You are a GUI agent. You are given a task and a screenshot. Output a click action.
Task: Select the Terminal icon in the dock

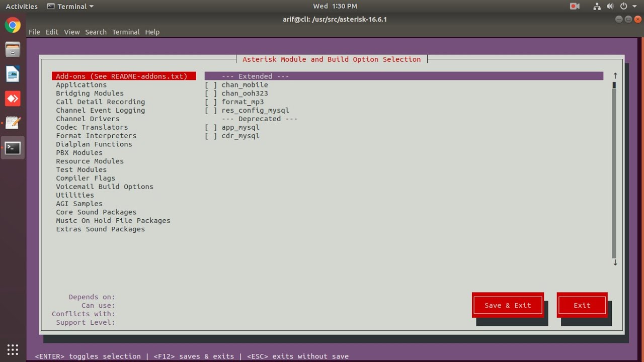[x=13, y=148]
